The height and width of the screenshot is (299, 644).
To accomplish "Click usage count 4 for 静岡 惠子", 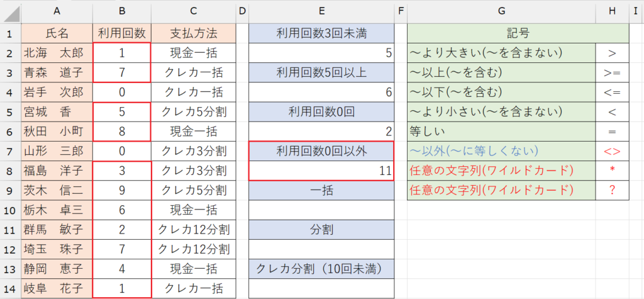I will coord(122,269).
